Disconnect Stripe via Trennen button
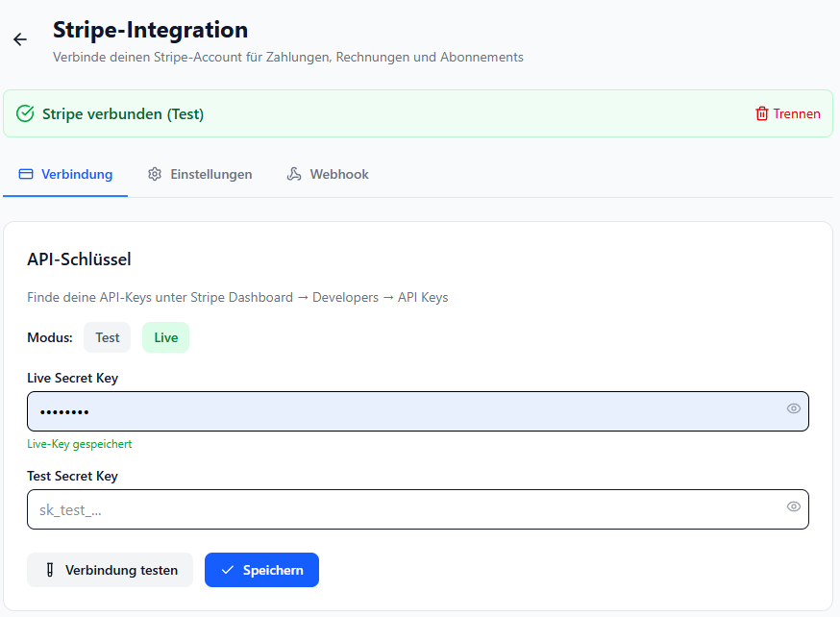This screenshot has height=617, width=840. pos(787,113)
